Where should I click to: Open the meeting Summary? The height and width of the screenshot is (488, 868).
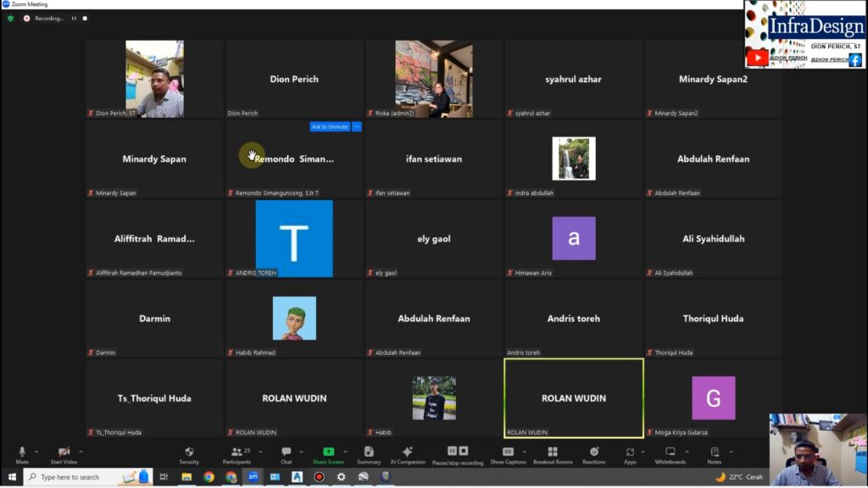[369, 452]
